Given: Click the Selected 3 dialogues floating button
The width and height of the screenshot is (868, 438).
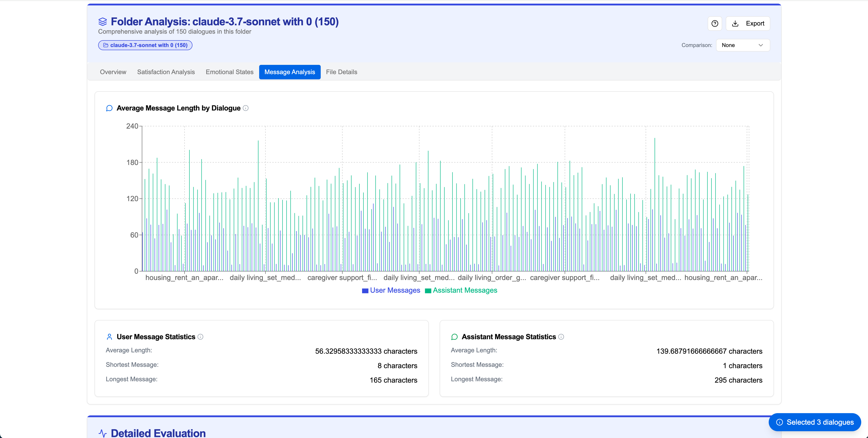Looking at the screenshot, I should tap(815, 422).
